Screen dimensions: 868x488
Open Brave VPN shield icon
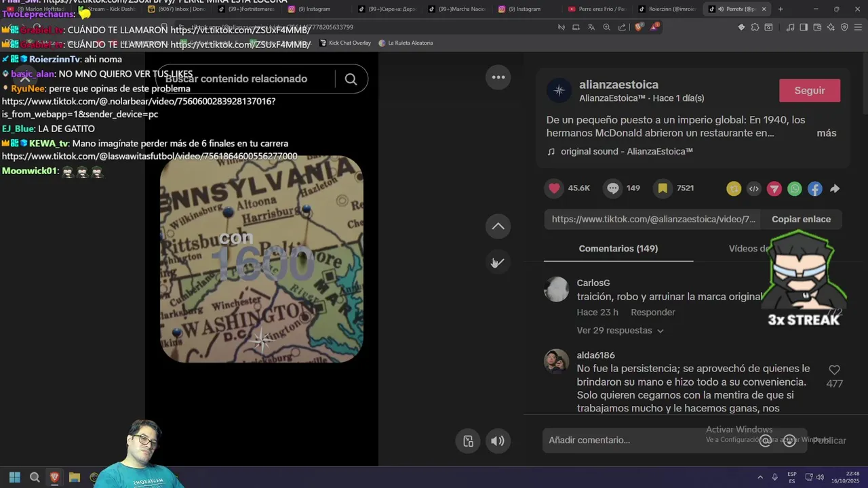(844, 28)
